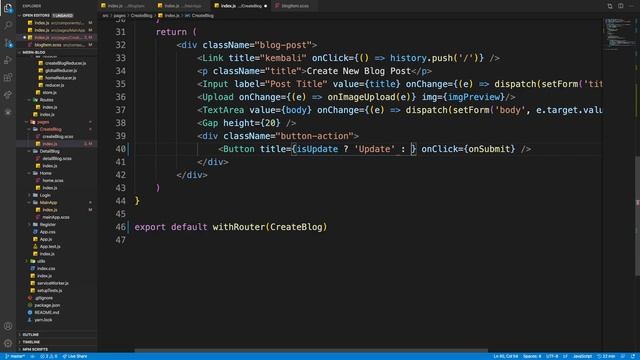Click pages in the breadcrumb path
640x360 pixels.
click(120, 16)
